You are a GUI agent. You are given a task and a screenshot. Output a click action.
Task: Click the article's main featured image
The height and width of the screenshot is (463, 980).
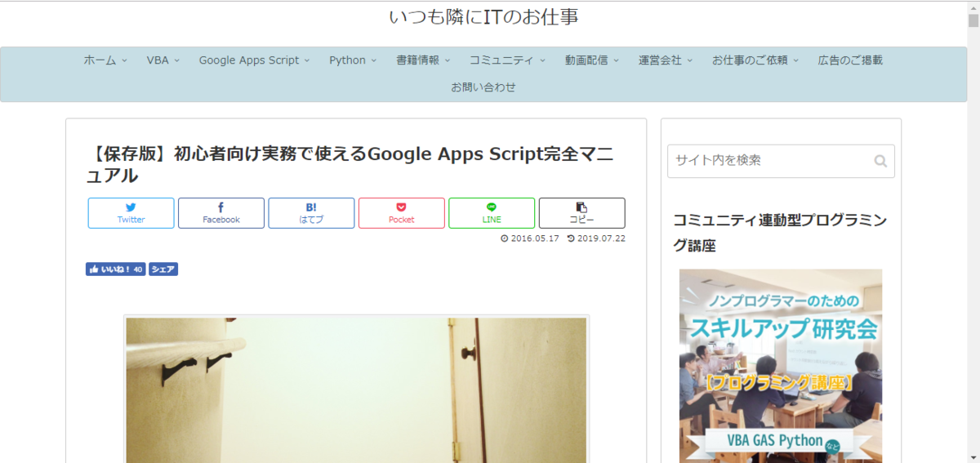[356, 390]
